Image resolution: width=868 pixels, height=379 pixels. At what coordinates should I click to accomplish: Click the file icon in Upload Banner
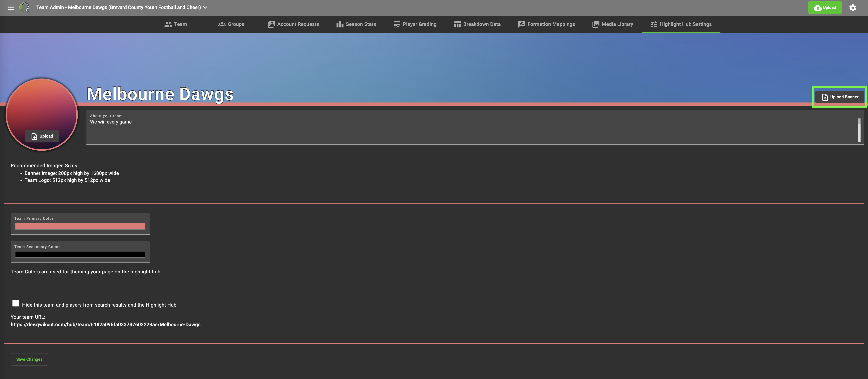click(x=825, y=97)
